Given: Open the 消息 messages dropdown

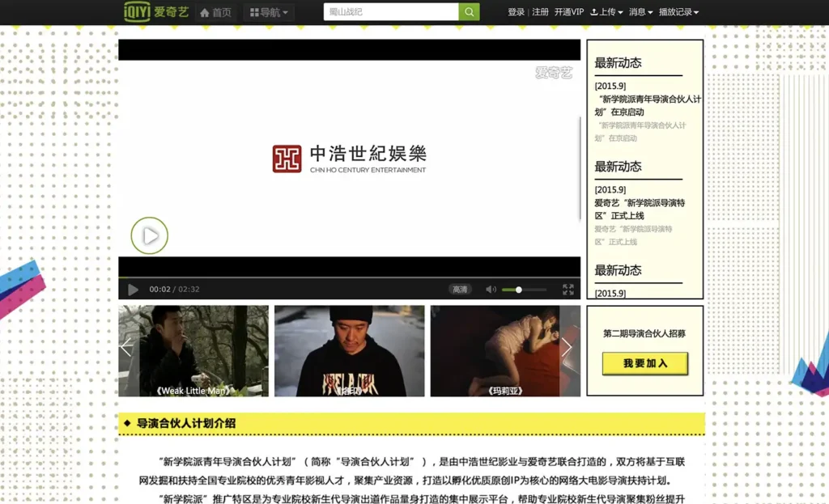Looking at the screenshot, I should point(640,12).
